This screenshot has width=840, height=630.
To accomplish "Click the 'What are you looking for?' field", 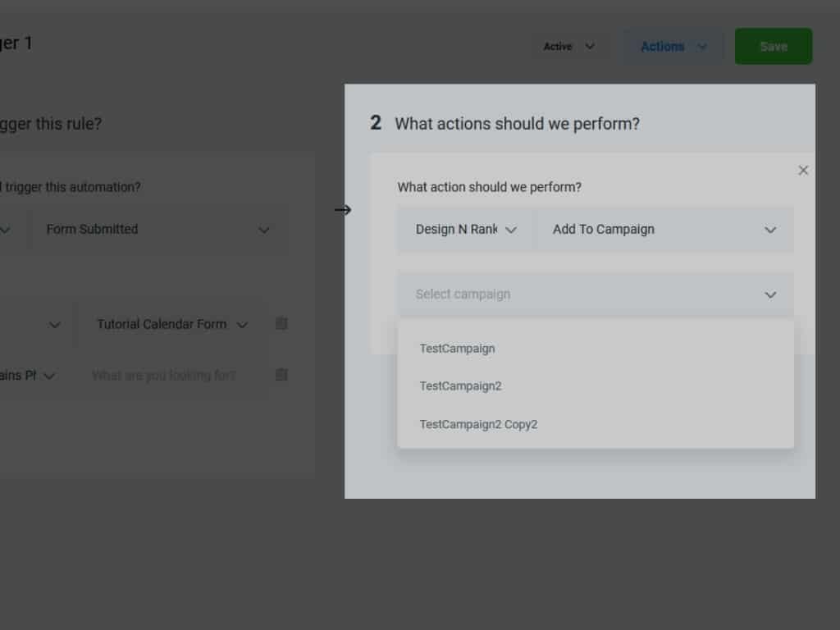I will (x=164, y=376).
